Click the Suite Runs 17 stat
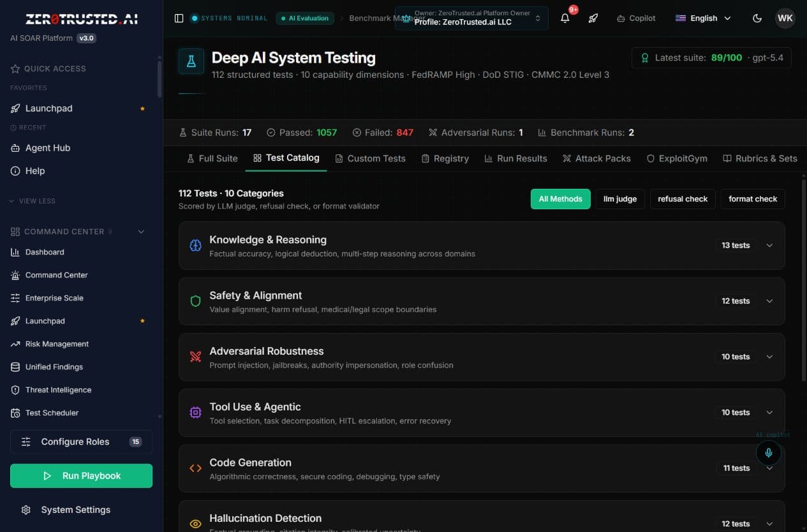Screen dimensions: 807x532 215,133
